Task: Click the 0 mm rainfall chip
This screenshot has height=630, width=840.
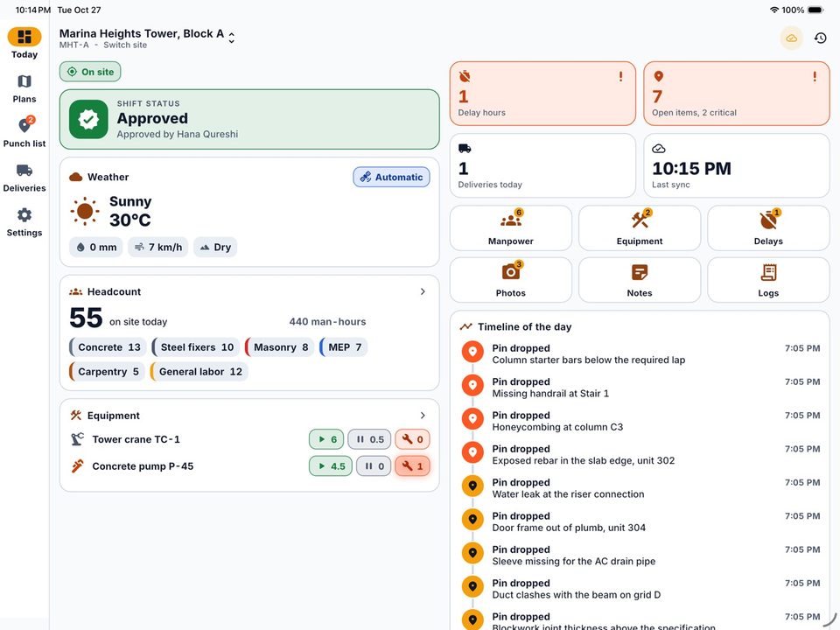Action: [x=96, y=247]
